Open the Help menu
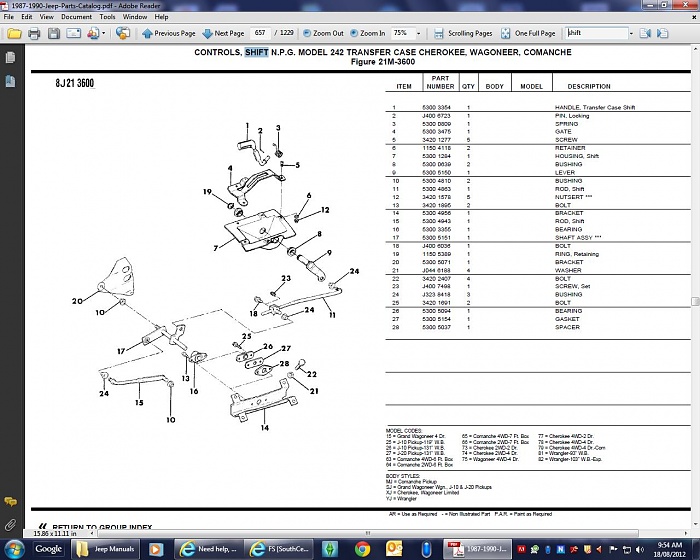Image resolution: width=700 pixels, height=560 pixels. pyautogui.click(x=161, y=17)
